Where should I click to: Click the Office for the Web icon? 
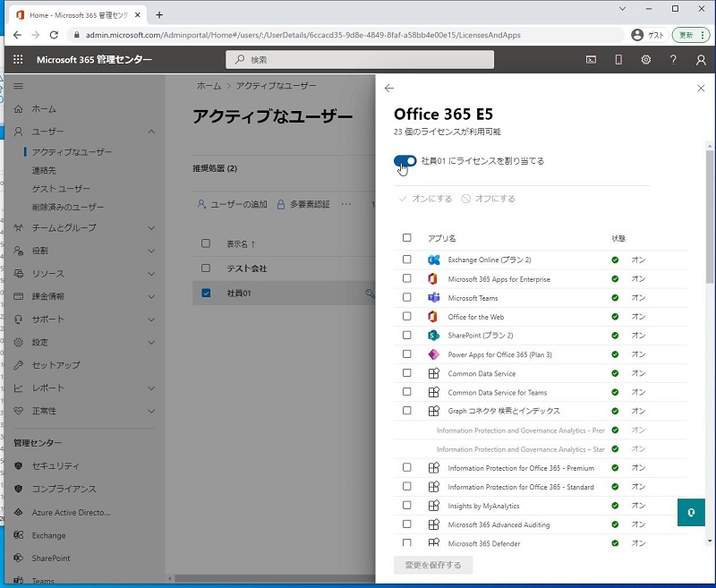tap(432, 316)
